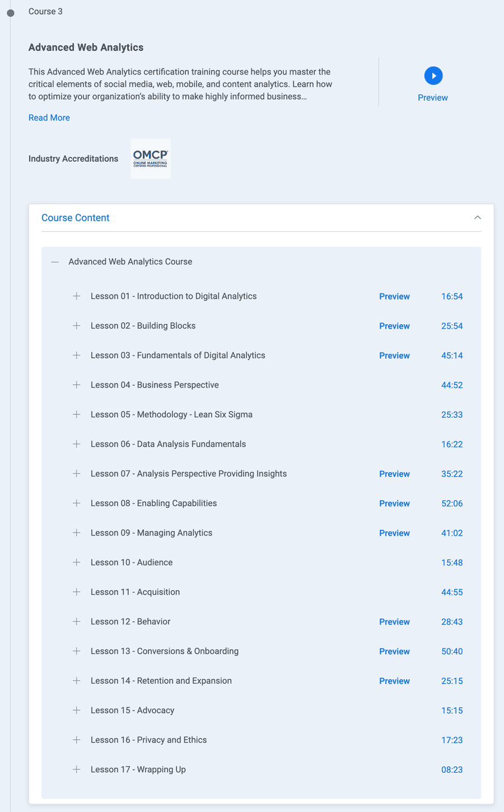Expand Lesson 07 plus icon
Screen dimensions: 504x812
[x=77, y=474]
